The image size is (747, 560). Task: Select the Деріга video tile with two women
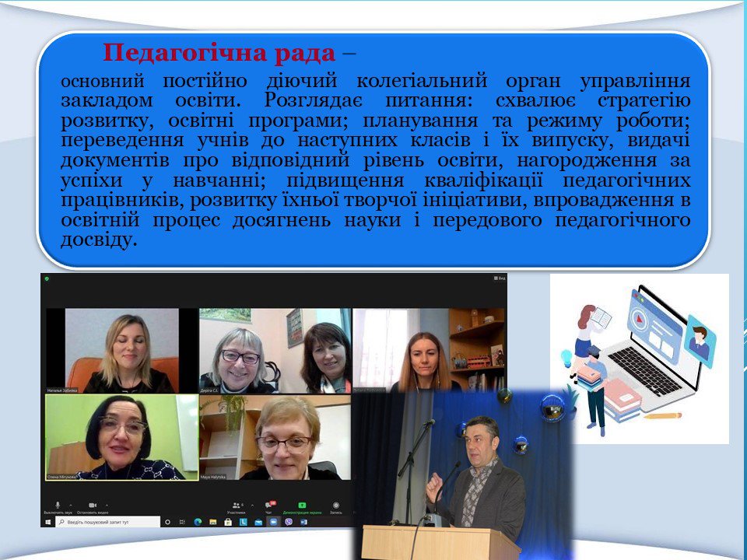(x=275, y=351)
